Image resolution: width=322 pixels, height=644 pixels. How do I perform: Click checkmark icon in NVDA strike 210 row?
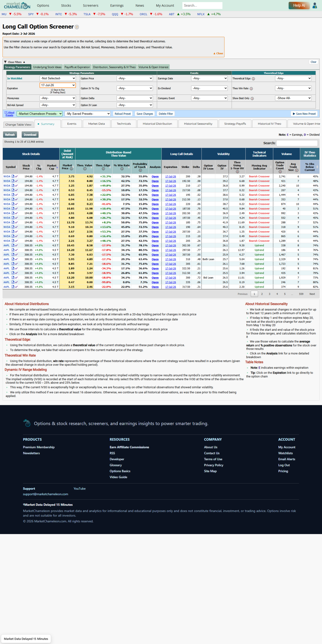pos(16,186)
